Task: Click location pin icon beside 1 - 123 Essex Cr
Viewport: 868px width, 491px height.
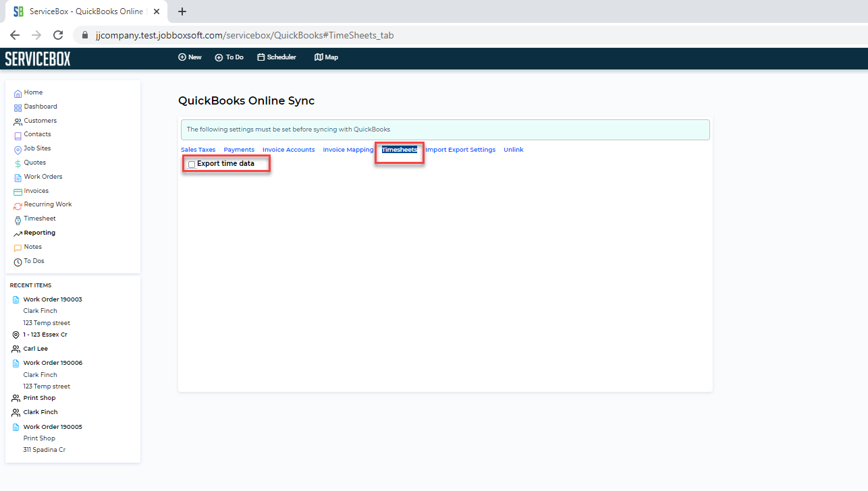Action: tap(16, 335)
